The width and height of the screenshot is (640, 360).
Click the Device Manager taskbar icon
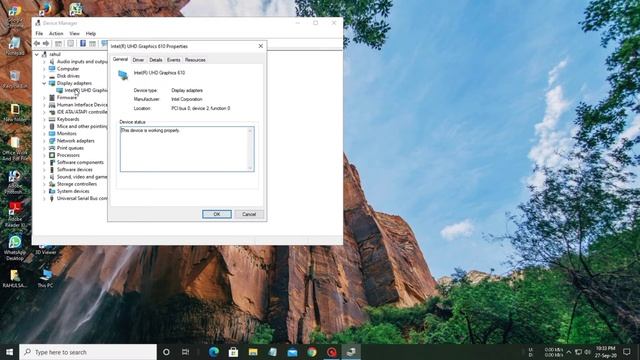pos(351,352)
